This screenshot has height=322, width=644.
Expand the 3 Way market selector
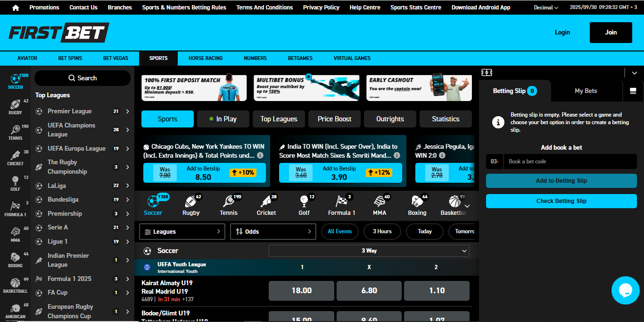tap(369, 251)
